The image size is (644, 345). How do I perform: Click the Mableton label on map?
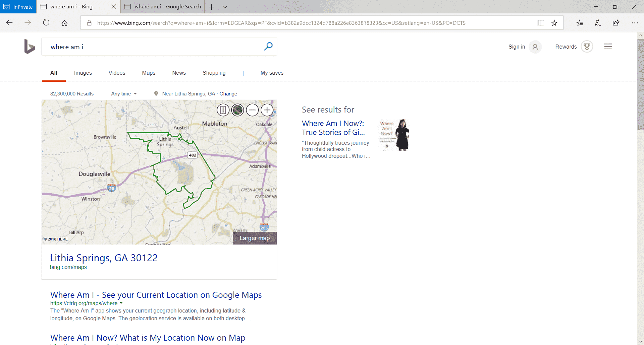pos(215,124)
